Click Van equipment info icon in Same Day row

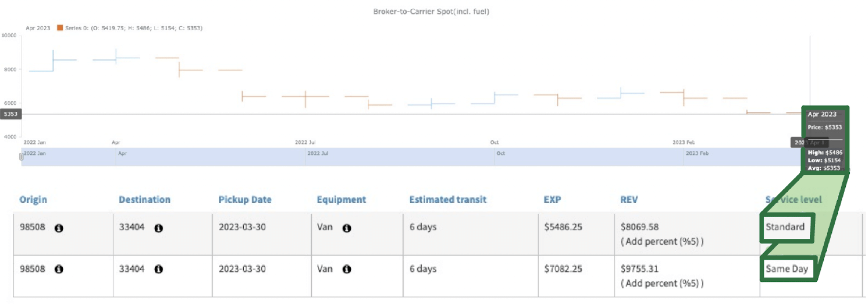tap(346, 269)
